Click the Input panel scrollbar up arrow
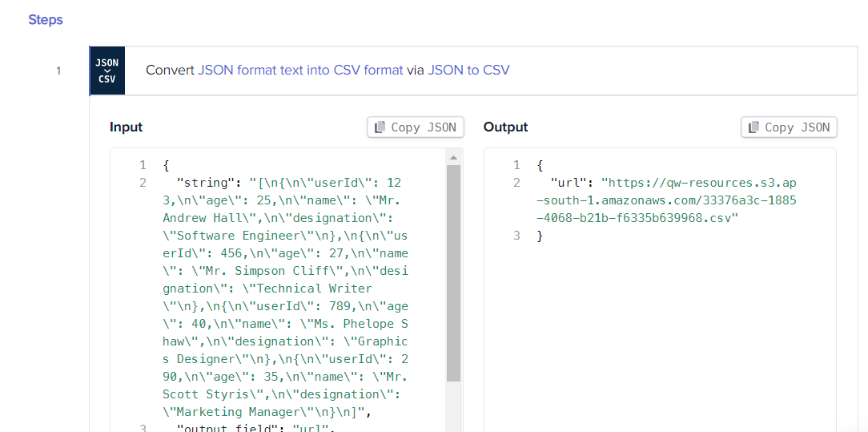 [453, 157]
